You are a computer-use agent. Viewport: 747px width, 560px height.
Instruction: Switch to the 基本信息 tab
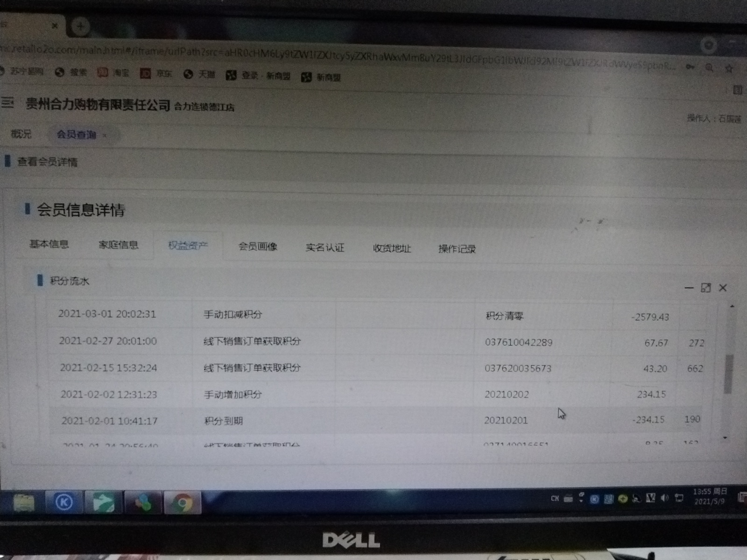(49, 244)
